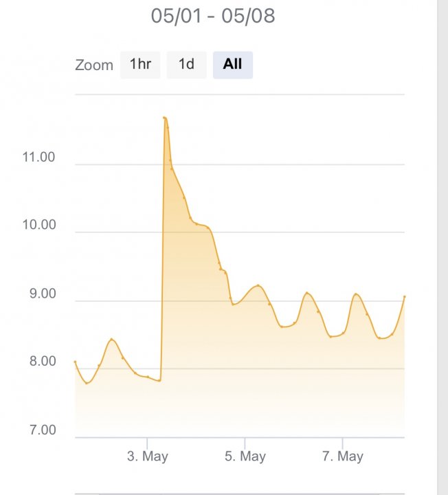Click the 05/01 - 05/08 date range title

(213, 16)
